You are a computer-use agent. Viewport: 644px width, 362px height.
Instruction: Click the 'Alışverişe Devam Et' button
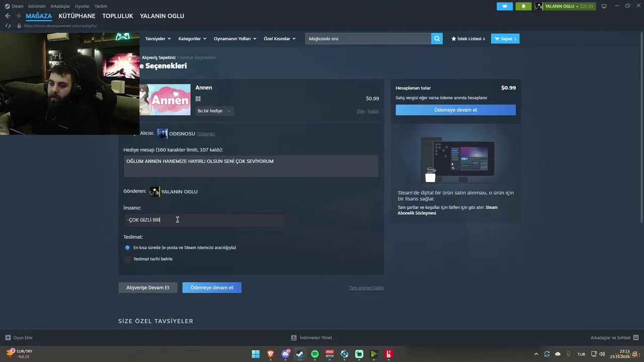point(148,288)
